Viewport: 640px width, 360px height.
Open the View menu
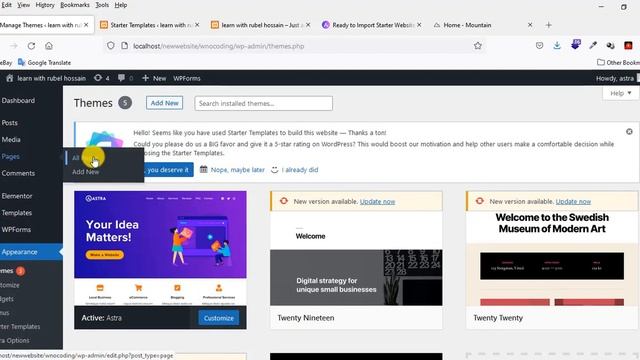click(x=23, y=5)
